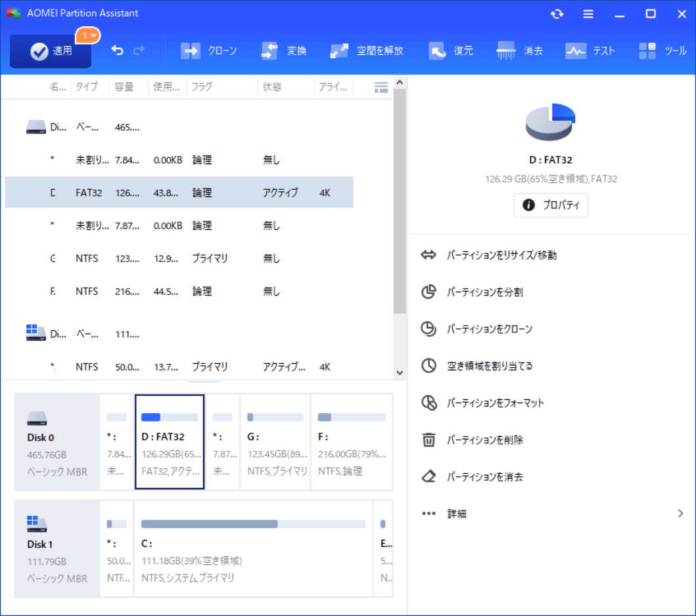
Task: Select the D FAT32 partition row
Action: (179, 192)
